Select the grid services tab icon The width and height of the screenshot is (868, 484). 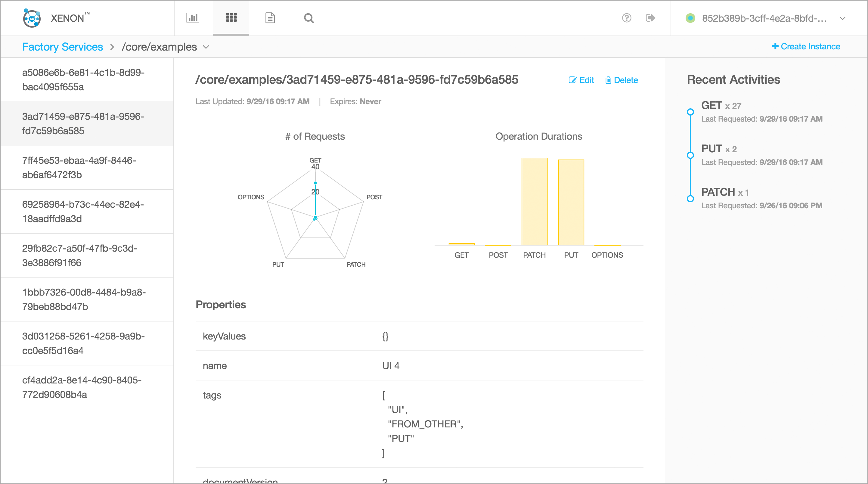point(231,17)
